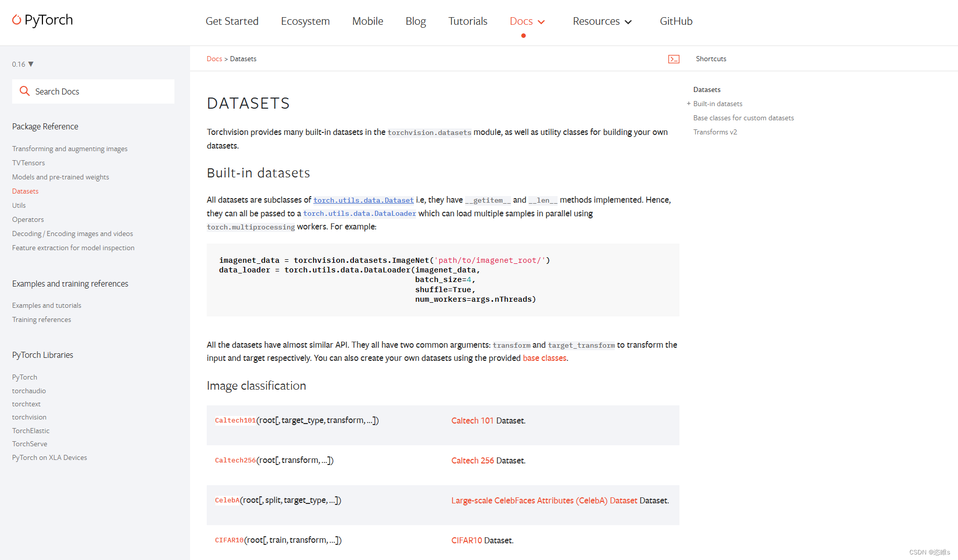The width and height of the screenshot is (958, 560).
Task: Select the Blog menu item
Action: tap(415, 21)
